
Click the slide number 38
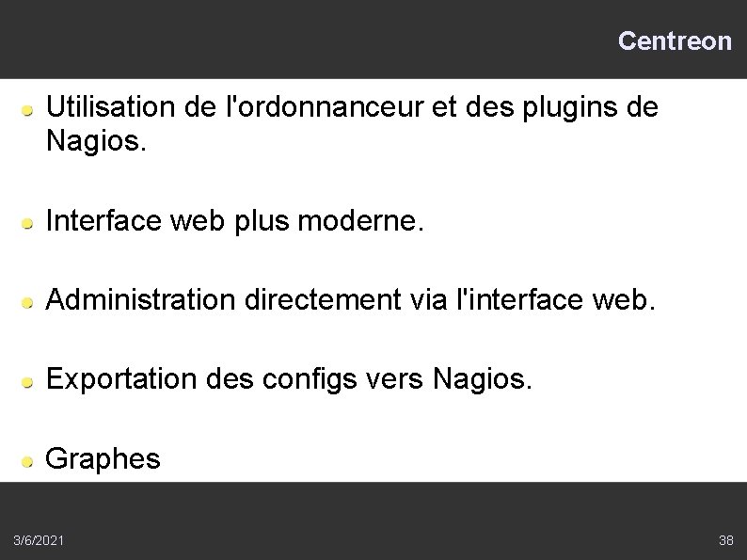(x=725, y=540)
